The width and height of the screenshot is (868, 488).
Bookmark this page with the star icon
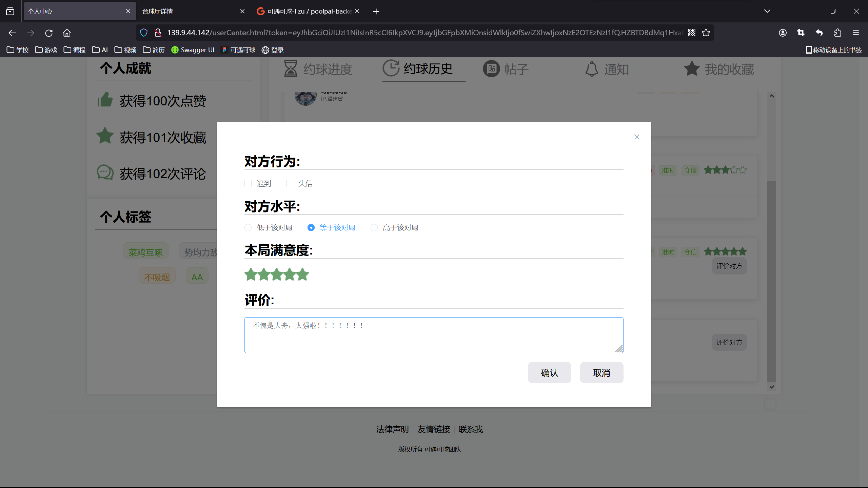tap(706, 33)
